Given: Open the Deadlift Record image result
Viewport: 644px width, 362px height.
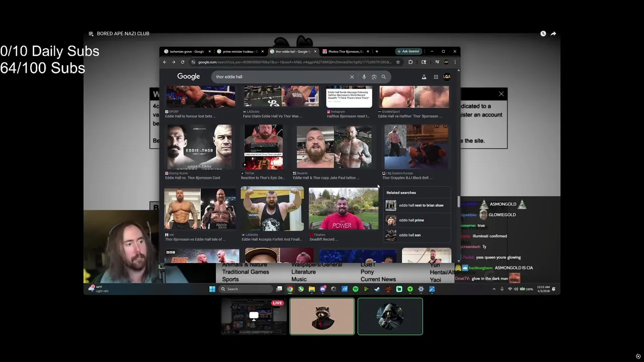Looking at the screenshot, I should coord(344,209).
